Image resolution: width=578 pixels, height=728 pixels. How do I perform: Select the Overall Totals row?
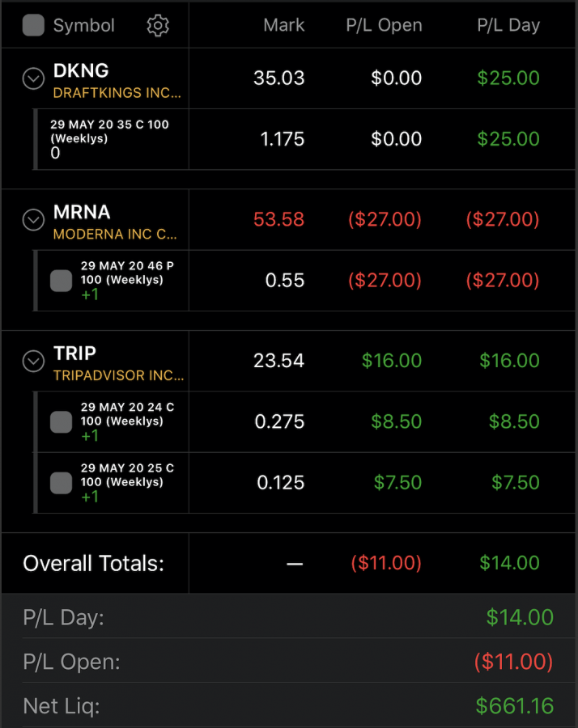(x=288, y=563)
